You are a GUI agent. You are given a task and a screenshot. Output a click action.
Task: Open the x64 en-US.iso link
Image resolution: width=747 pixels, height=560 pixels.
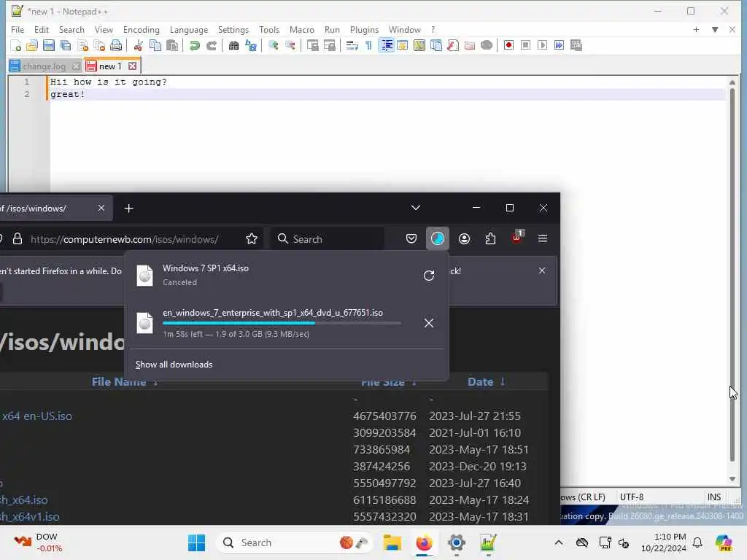tap(36, 416)
